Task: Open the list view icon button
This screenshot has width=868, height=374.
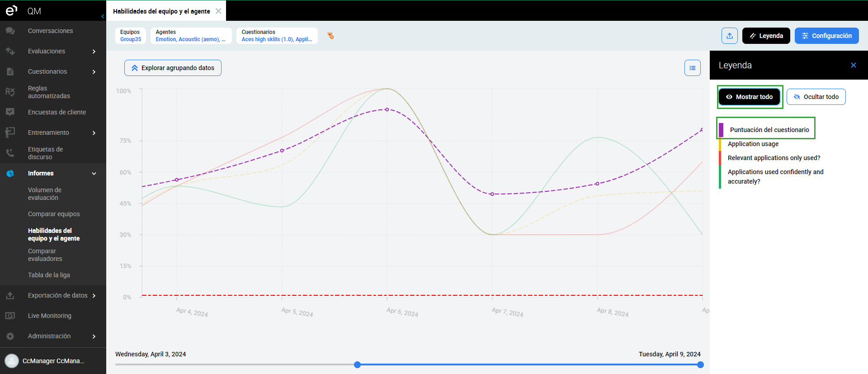Action: (x=692, y=68)
